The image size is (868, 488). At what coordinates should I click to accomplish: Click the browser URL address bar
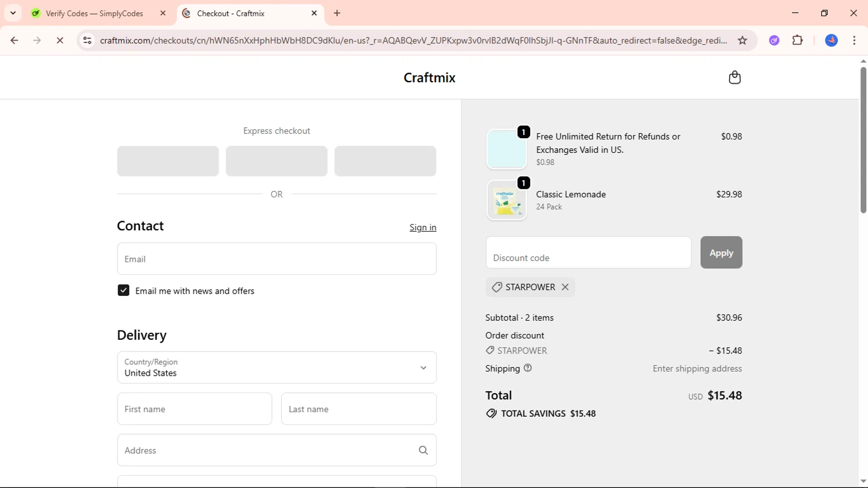(413, 41)
